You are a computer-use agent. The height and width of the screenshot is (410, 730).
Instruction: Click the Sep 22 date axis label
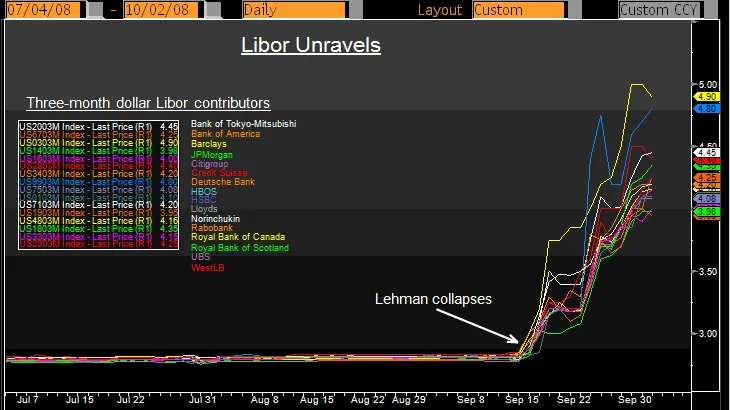coord(574,400)
